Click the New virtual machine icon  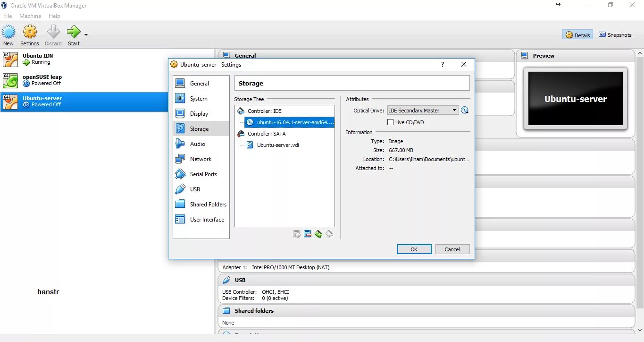[x=8, y=32]
